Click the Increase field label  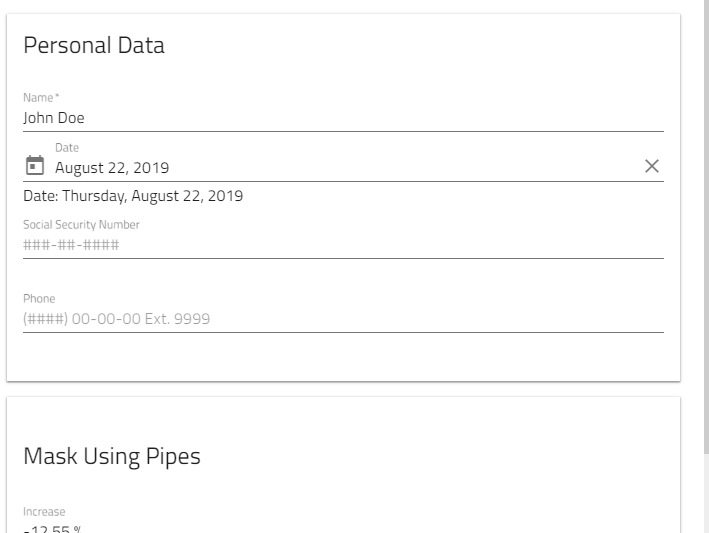coord(44,512)
